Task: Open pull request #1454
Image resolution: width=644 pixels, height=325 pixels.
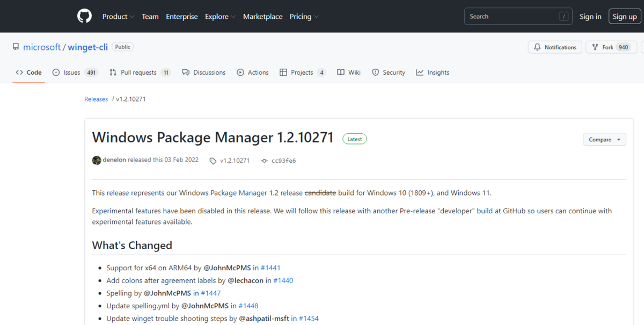Action: [309, 319]
